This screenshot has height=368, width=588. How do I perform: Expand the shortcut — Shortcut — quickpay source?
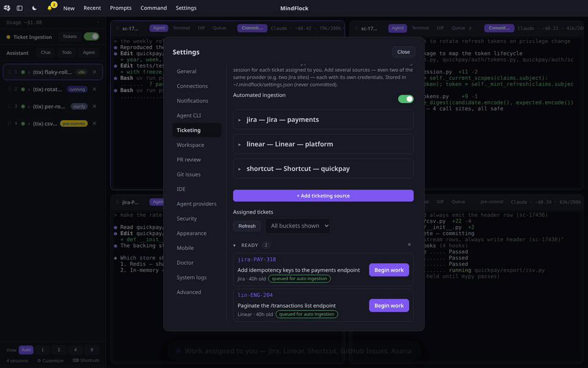coord(323,169)
